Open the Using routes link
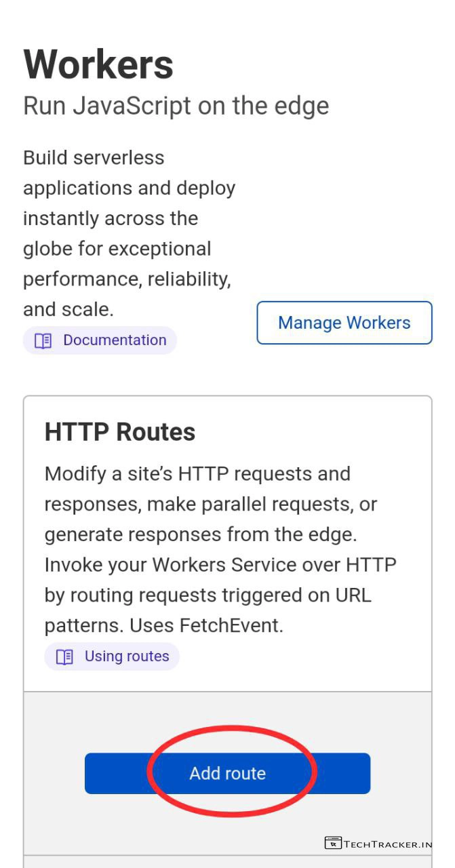This screenshot has height=868, width=455. [x=126, y=656]
